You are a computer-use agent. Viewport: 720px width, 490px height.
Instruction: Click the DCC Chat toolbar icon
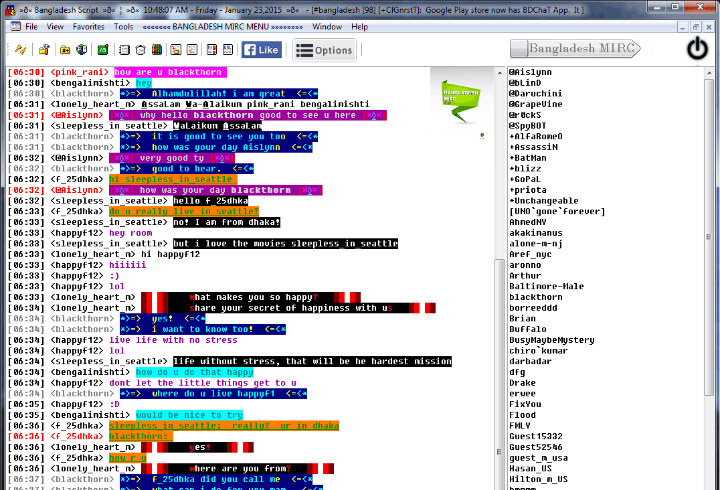click(x=192, y=50)
